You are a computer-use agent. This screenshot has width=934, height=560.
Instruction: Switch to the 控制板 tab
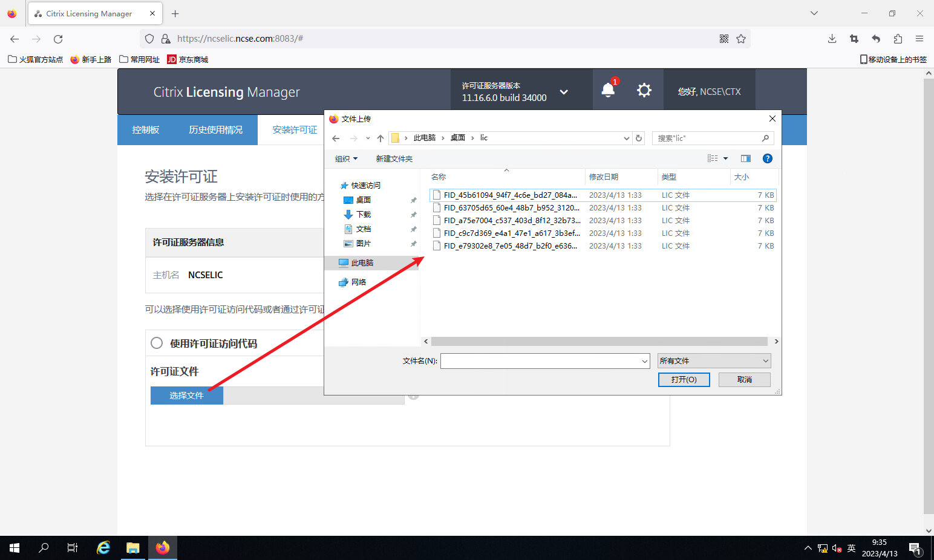(x=146, y=130)
